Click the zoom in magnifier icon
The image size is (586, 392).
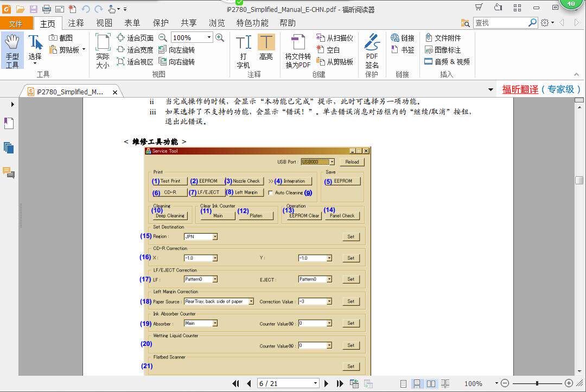pos(220,38)
